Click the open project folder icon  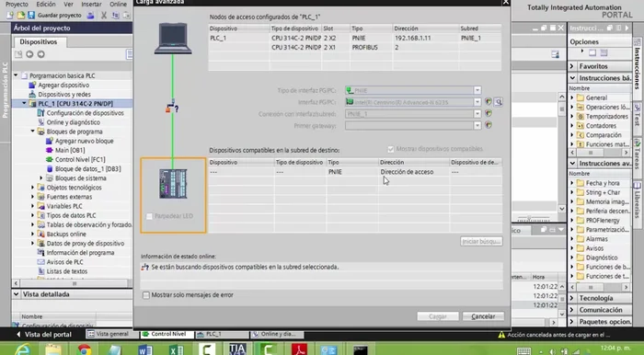click(x=20, y=16)
